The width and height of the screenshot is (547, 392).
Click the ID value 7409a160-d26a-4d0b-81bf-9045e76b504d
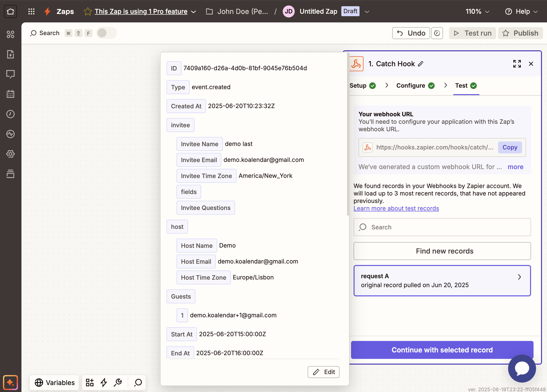[x=245, y=68]
